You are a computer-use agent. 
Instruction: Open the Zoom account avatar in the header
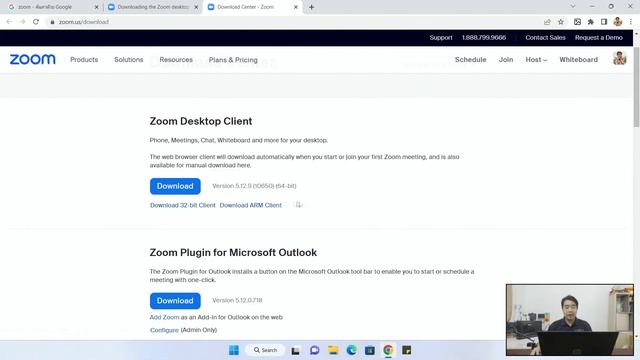pyautogui.click(x=620, y=59)
